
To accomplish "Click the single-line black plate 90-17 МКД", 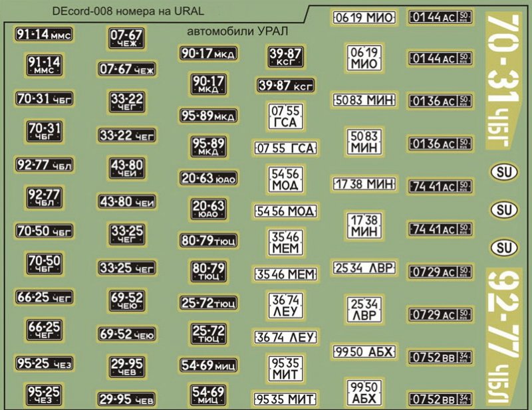I will click(208, 53).
